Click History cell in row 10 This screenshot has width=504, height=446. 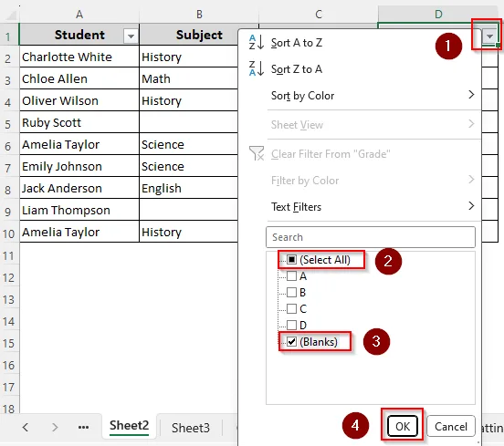(x=189, y=232)
